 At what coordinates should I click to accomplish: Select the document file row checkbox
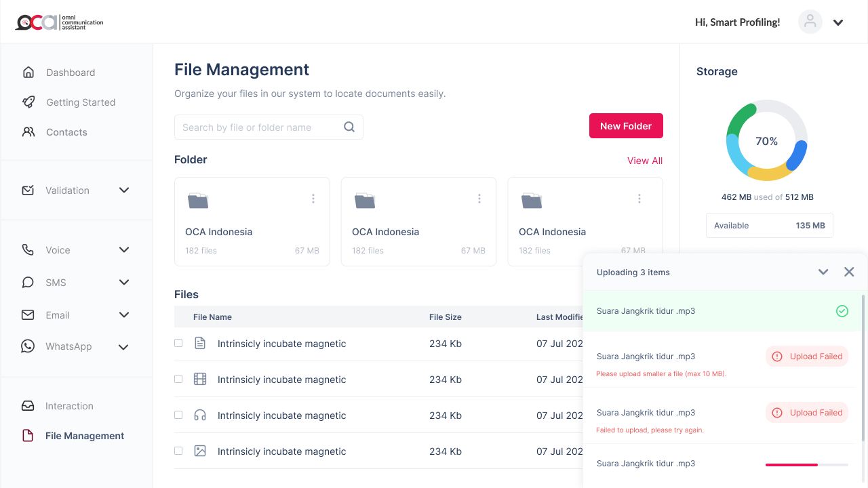[x=178, y=344]
